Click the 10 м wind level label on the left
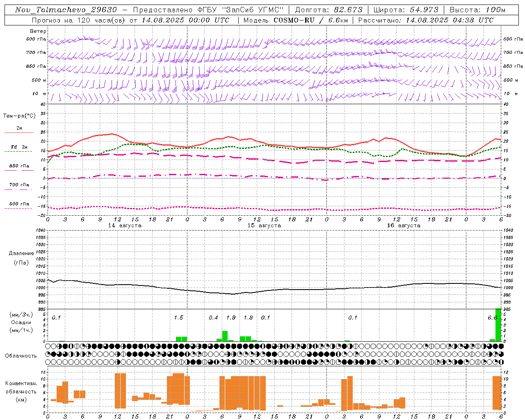 coord(39,94)
